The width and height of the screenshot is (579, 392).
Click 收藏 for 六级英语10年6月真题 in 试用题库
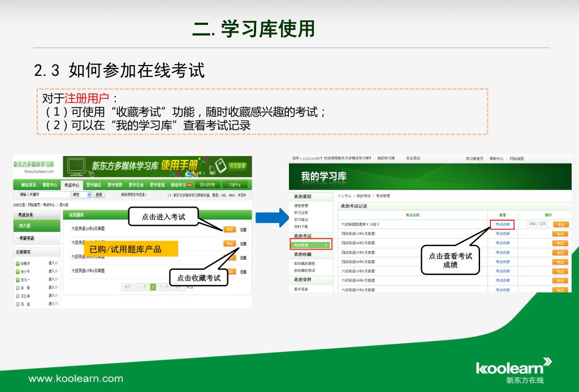click(243, 230)
